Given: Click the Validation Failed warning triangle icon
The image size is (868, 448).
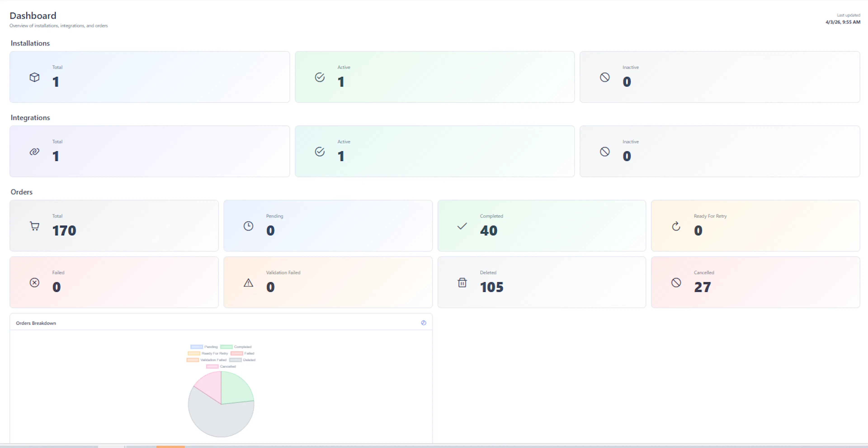Looking at the screenshot, I should pos(248,282).
